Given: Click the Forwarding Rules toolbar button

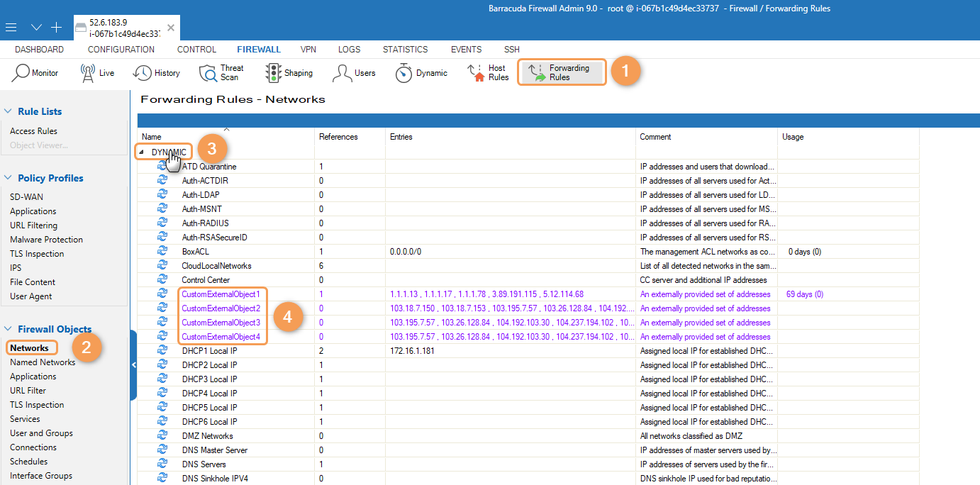Looking at the screenshot, I should tap(562, 73).
